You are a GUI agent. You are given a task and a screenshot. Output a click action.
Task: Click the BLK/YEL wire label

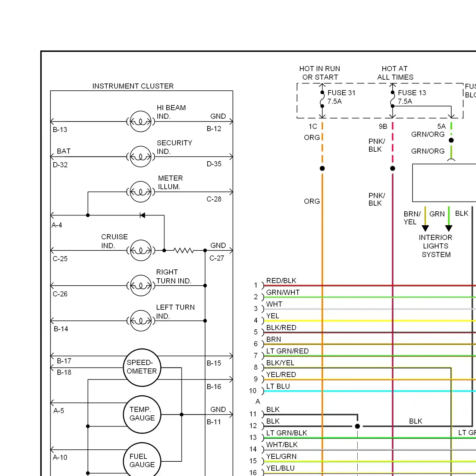point(280,363)
